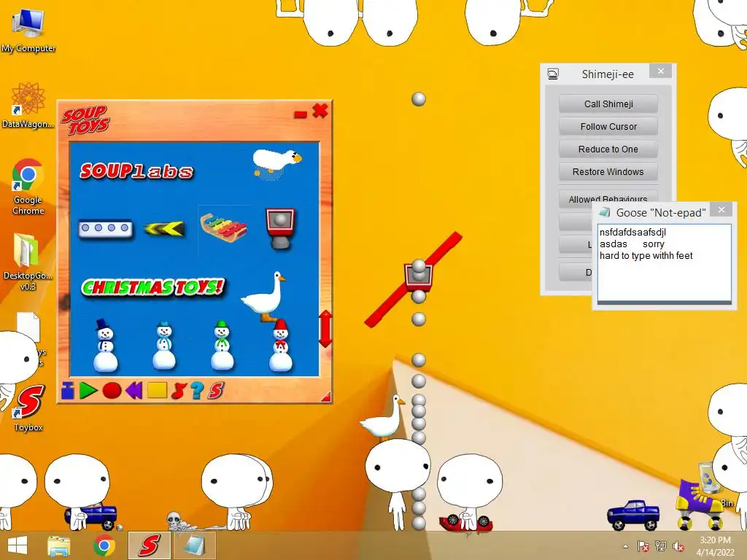Click the red S icon in Soup Toys toolbar

(x=216, y=391)
